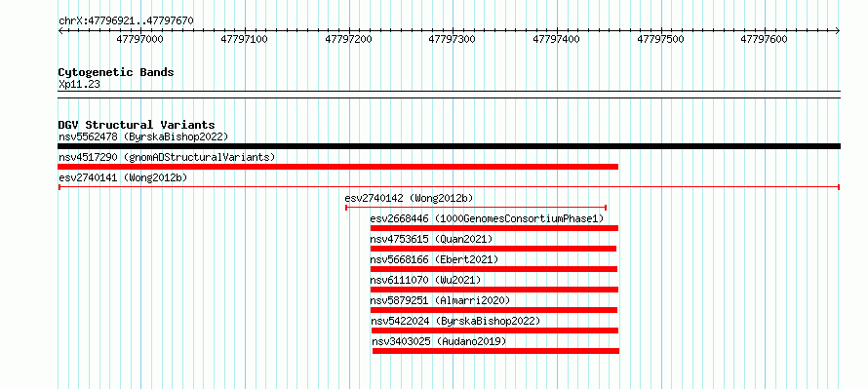Click the red nsv6111070 variant bar
The height and width of the screenshot is (389, 868).
click(494, 290)
